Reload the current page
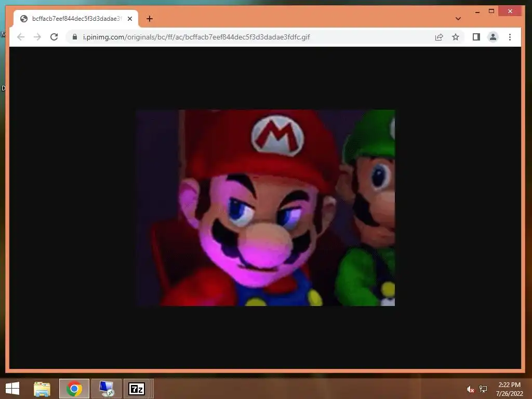This screenshot has width=532, height=399. 54,37
